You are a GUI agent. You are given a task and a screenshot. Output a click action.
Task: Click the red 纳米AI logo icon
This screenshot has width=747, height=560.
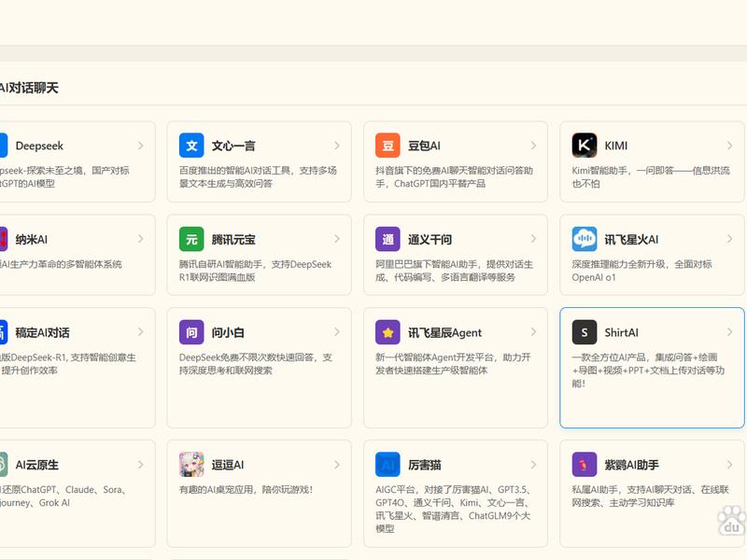pyautogui.click(x=3, y=239)
